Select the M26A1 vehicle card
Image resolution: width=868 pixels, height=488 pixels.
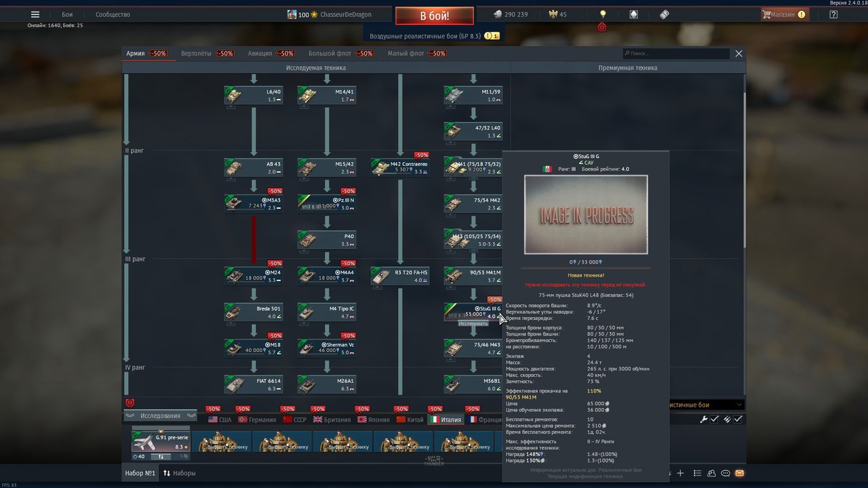[327, 384]
